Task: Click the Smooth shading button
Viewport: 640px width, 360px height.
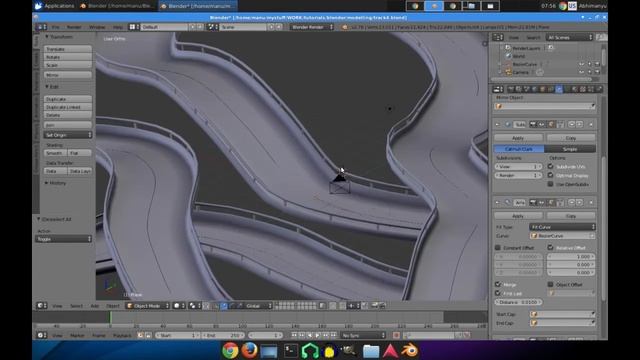Action: click(55, 153)
